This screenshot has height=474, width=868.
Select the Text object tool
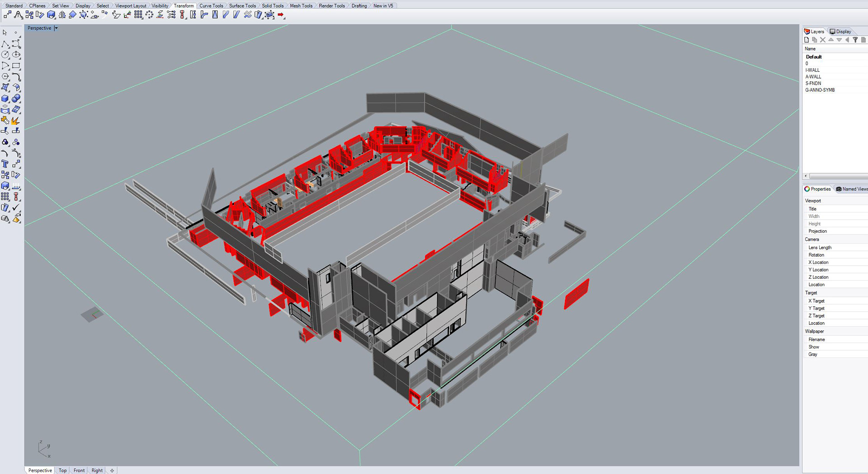[x=5, y=164]
